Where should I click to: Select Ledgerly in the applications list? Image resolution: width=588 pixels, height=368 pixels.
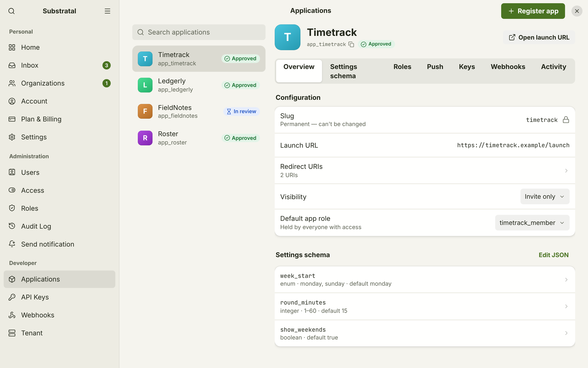coord(199,85)
